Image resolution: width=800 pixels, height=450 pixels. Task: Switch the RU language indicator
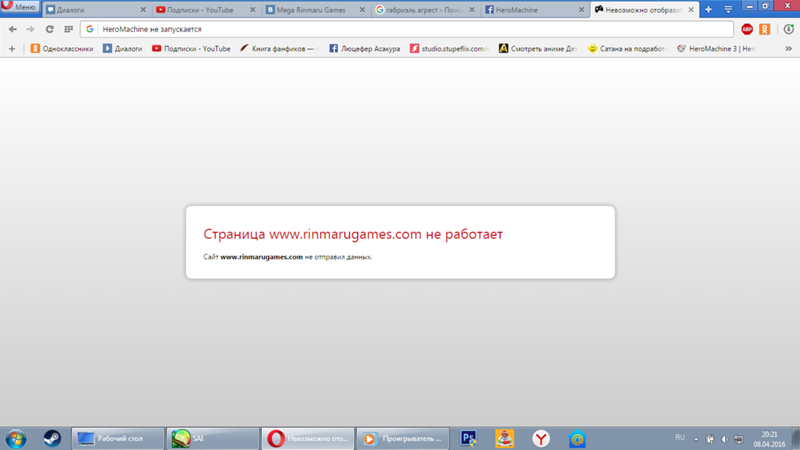tap(680, 438)
